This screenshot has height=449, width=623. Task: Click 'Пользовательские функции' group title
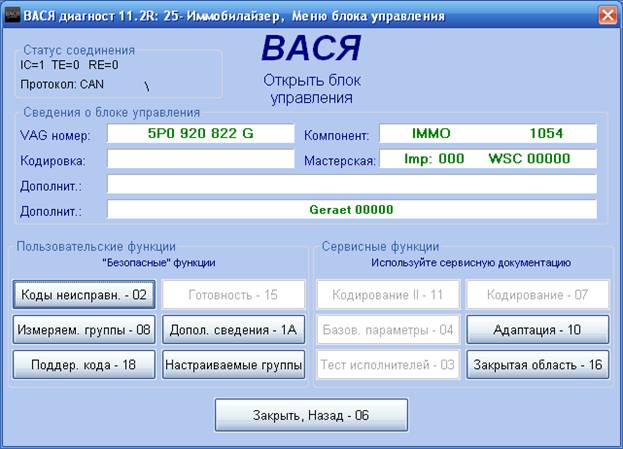tap(96, 246)
